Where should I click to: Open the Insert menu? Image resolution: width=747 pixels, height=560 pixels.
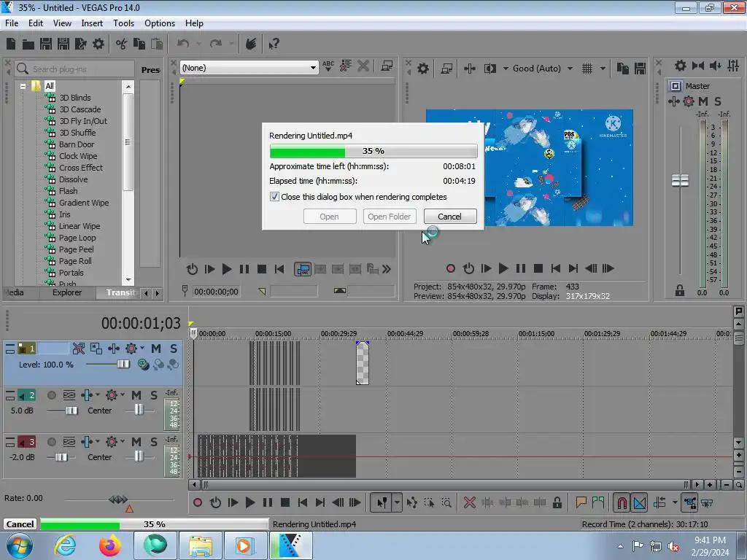click(92, 23)
